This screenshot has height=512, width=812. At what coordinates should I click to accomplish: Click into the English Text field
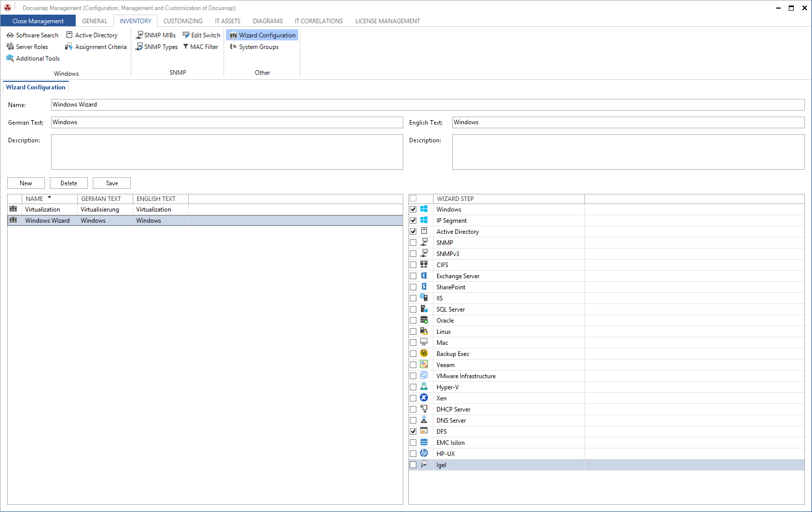click(x=628, y=122)
